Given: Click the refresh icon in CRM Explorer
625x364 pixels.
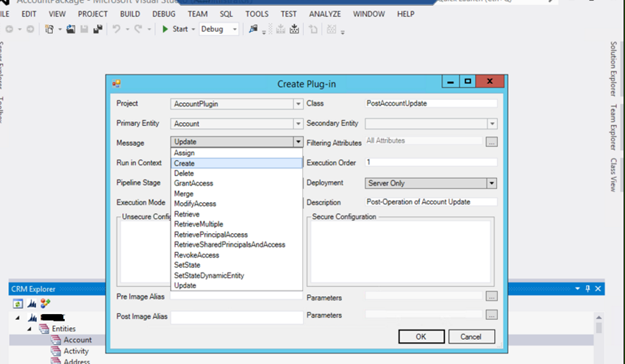Looking at the screenshot, I should (18, 304).
